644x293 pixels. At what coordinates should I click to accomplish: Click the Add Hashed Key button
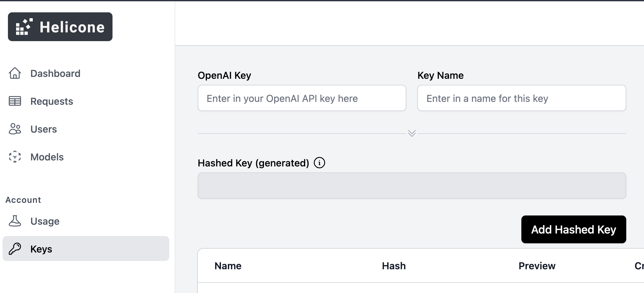[x=573, y=229]
